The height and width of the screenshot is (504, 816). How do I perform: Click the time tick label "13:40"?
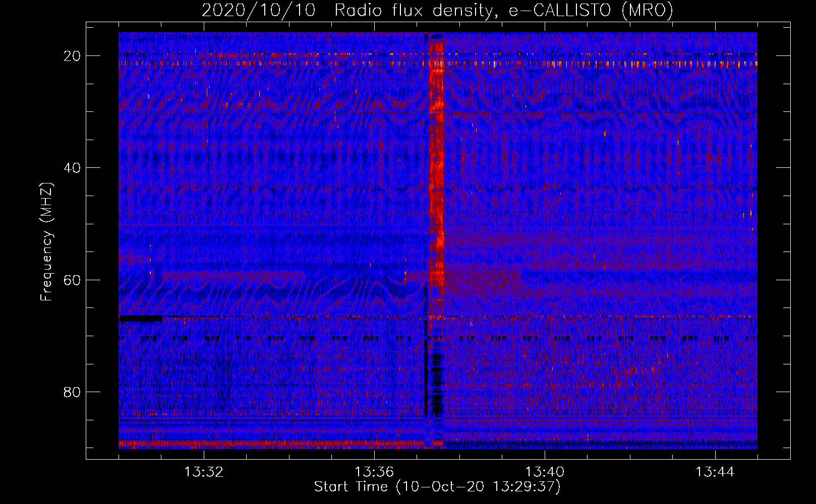click(545, 472)
